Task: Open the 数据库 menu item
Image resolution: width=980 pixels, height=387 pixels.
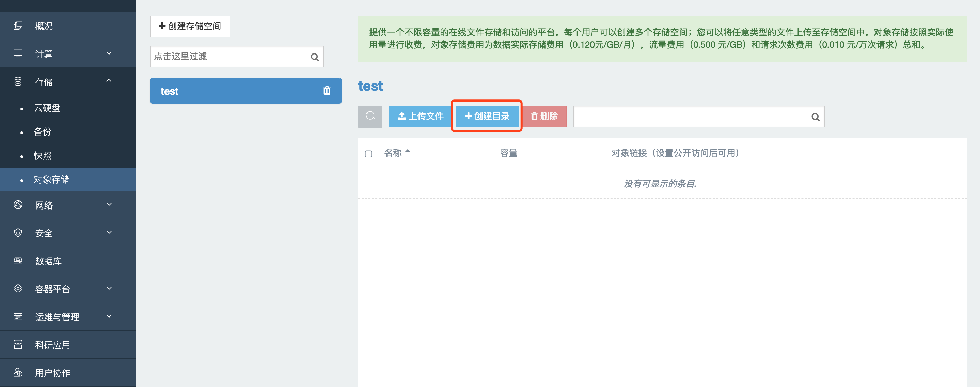Action: (68, 261)
